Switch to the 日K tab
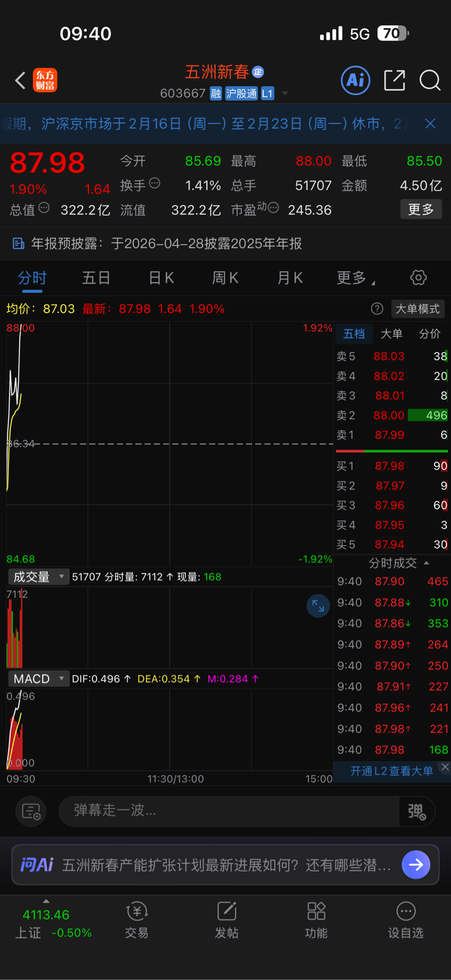 (161, 278)
